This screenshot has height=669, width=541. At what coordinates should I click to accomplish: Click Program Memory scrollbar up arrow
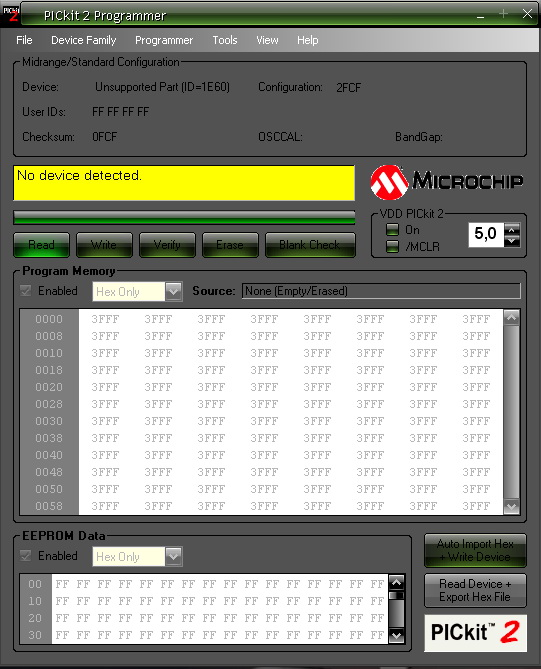512,317
